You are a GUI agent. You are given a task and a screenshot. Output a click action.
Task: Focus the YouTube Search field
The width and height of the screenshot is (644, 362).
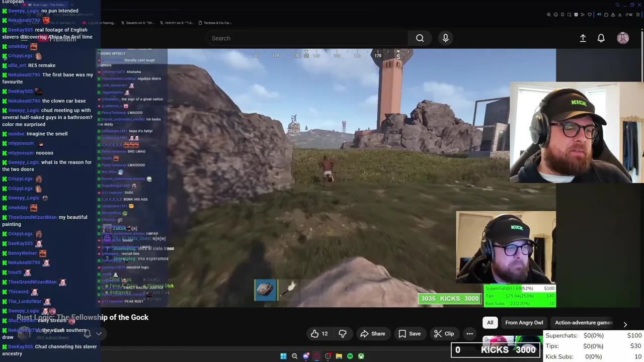[307, 38]
